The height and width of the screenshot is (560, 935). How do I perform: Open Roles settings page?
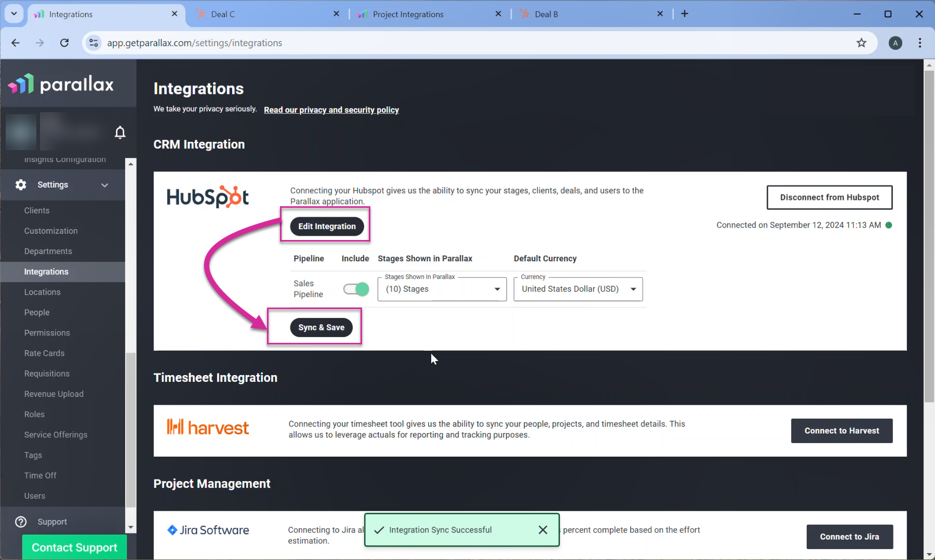pos(34,414)
